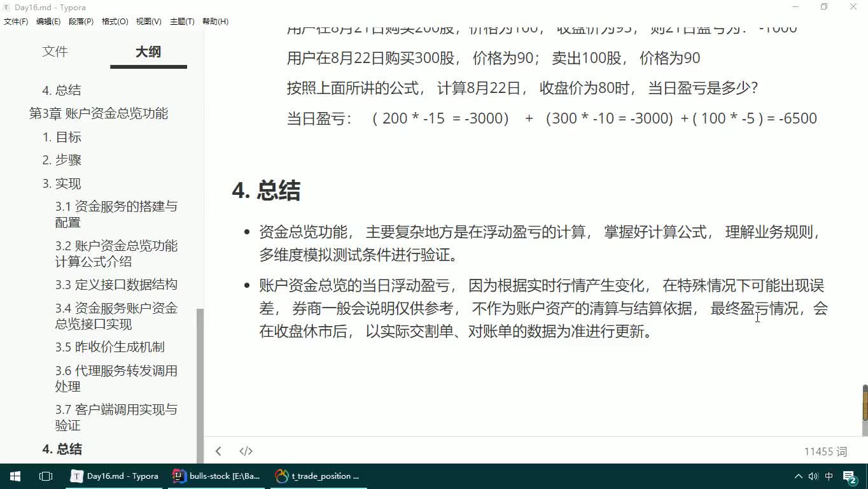Open outline item 3.4 资金服务账户资金总览接口实现
This screenshot has height=489, width=868.
point(116,316)
